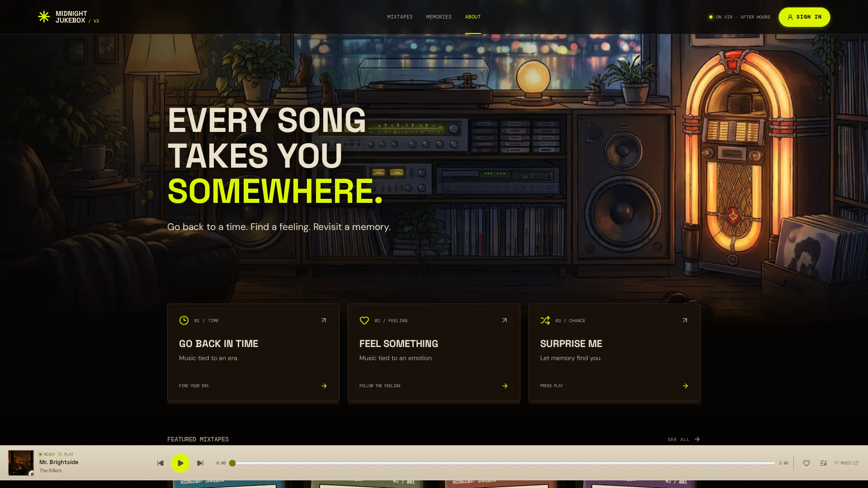
Task: Follow the Follow The Feeling link
Action: 380,386
